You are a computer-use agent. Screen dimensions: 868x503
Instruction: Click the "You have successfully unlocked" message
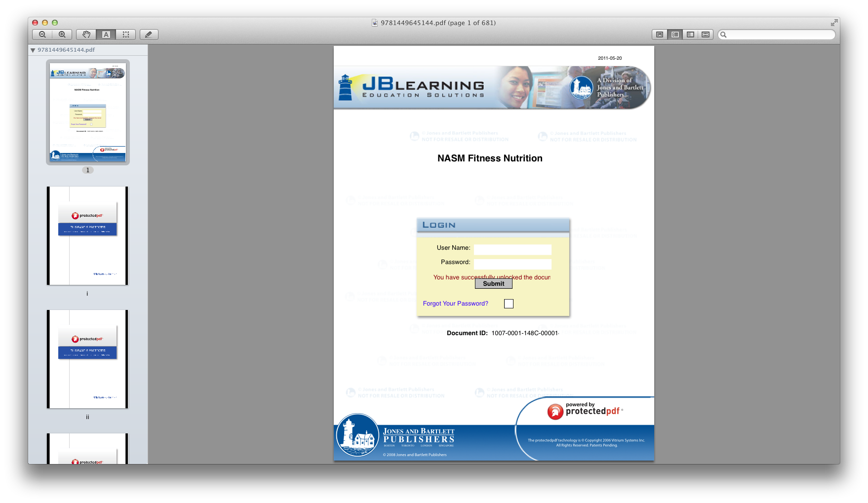click(492, 277)
